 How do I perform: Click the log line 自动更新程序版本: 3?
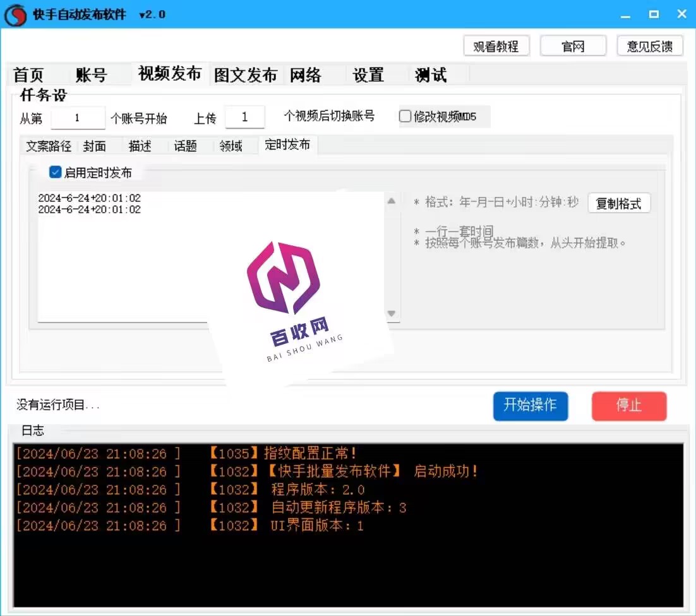point(212,507)
